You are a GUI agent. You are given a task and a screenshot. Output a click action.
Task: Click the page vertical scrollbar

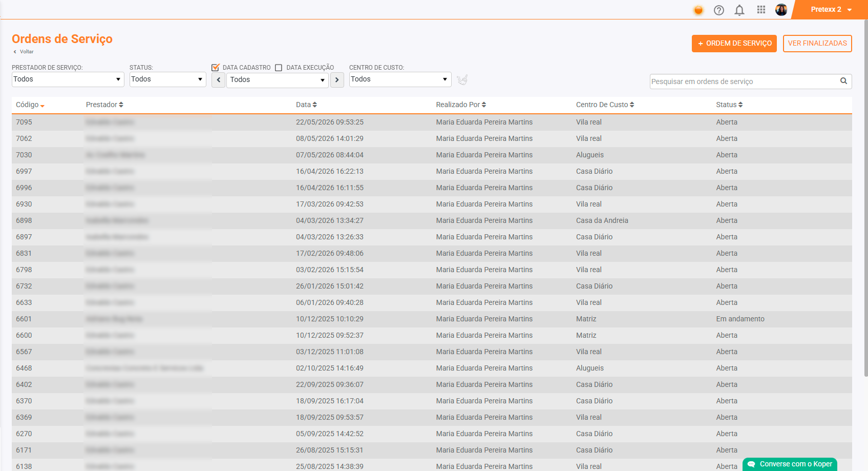tap(865, 197)
